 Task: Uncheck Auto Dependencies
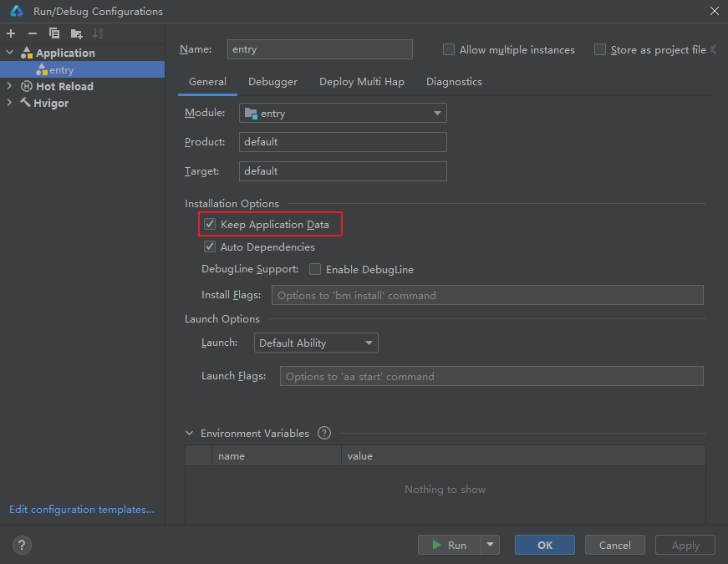[210, 246]
